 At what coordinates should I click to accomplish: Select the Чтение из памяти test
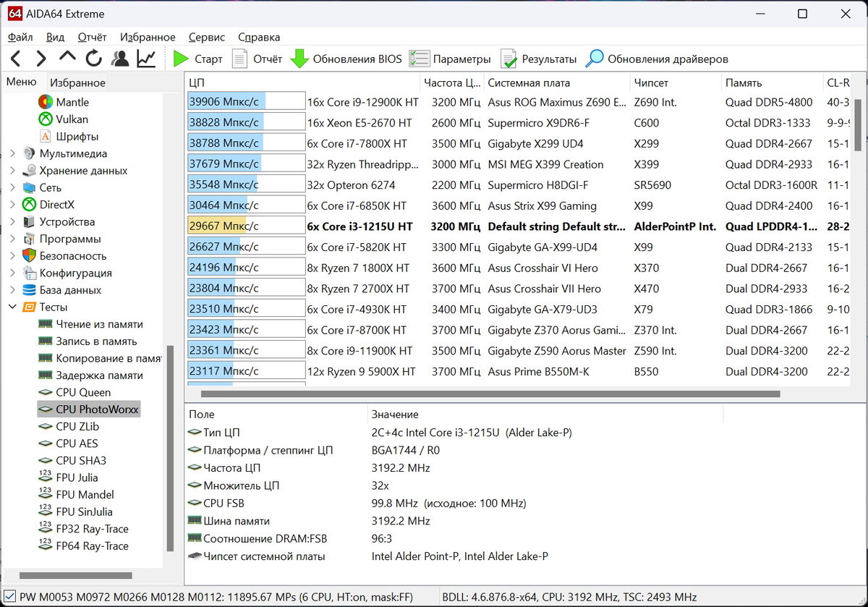pos(90,324)
